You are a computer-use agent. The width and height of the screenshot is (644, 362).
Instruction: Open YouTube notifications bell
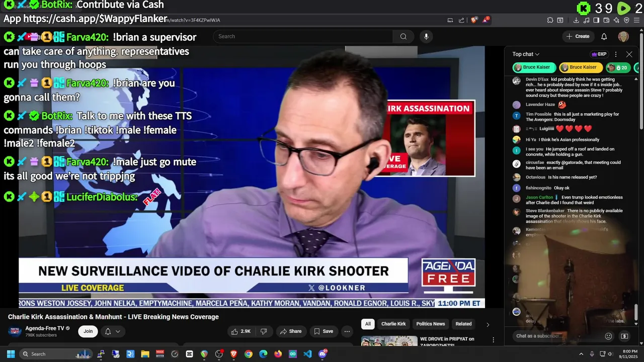point(604,36)
